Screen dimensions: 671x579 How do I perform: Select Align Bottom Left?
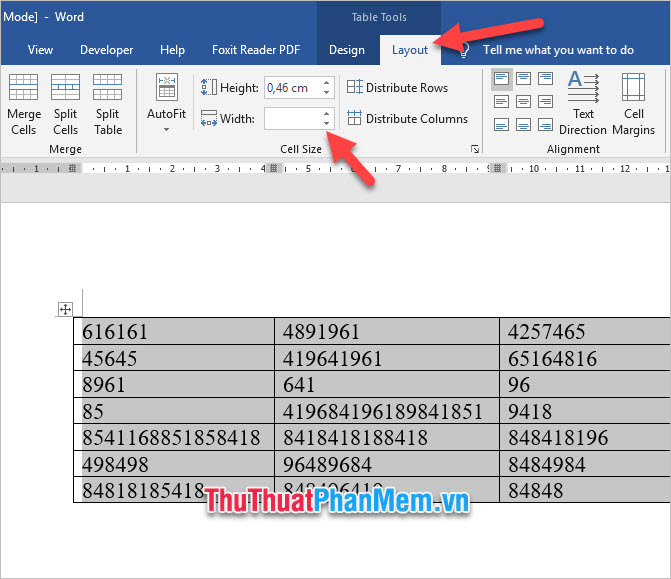(501, 125)
